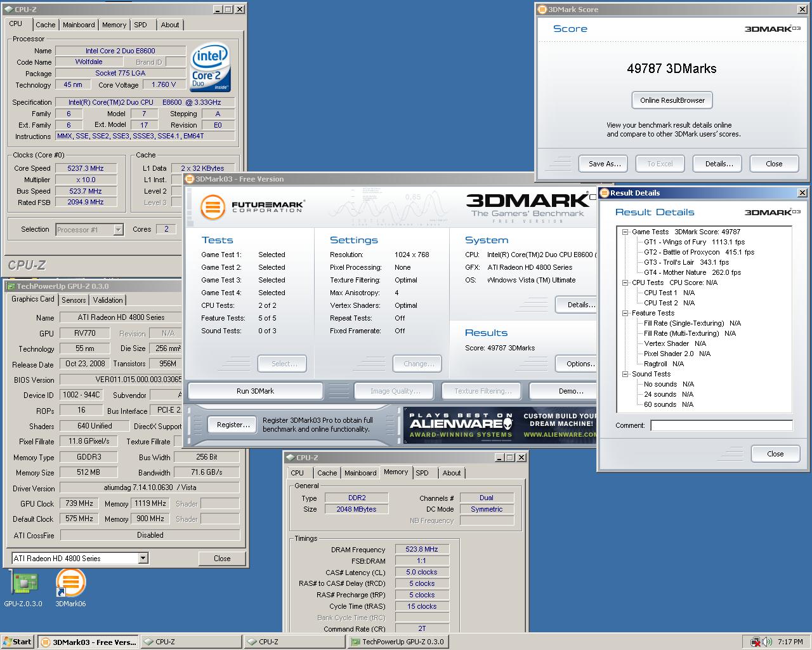Collapse the Game Tests tree node
The height and width of the screenshot is (650, 812).
pos(625,232)
